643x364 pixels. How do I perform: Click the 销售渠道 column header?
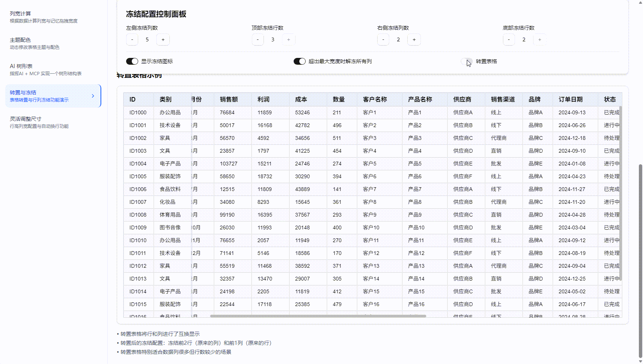(x=503, y=99)
